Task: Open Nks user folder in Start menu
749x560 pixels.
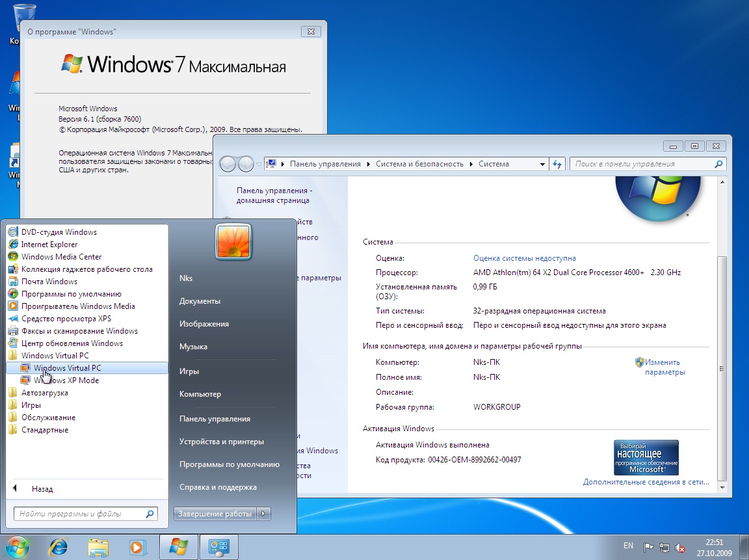Action: [x=186, y=278]
